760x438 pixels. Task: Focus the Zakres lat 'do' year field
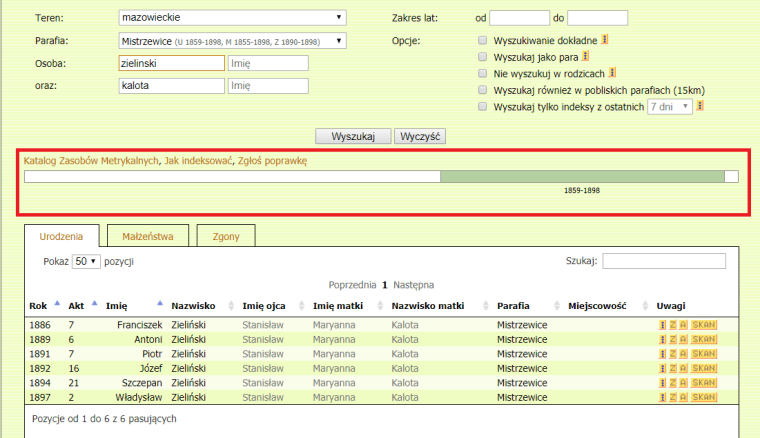[x=598, y=18]
